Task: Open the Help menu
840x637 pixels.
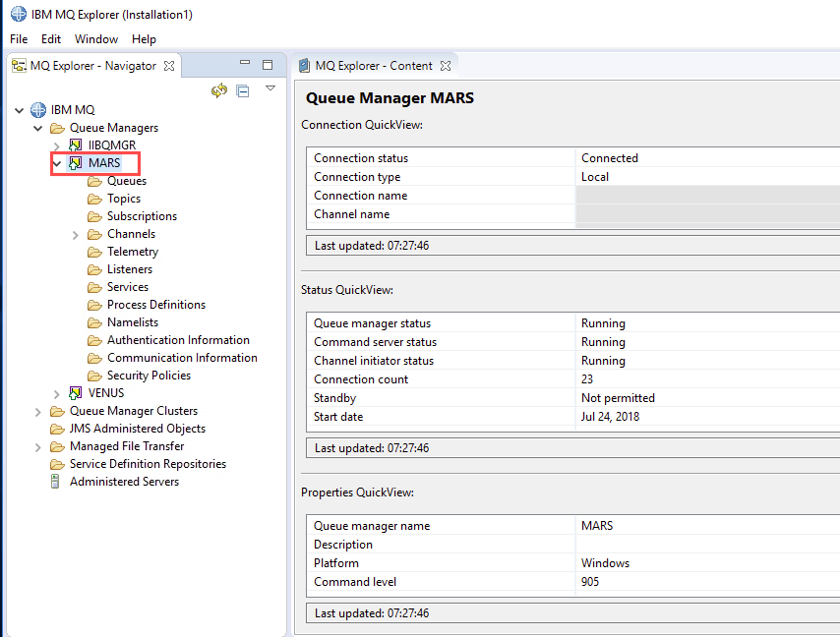Action: coord(145,39)
